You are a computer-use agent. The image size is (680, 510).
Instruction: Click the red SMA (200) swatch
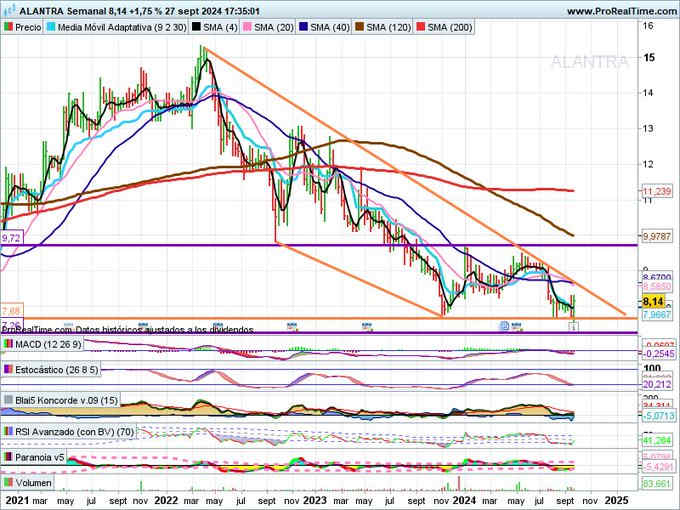click(420, 27)
